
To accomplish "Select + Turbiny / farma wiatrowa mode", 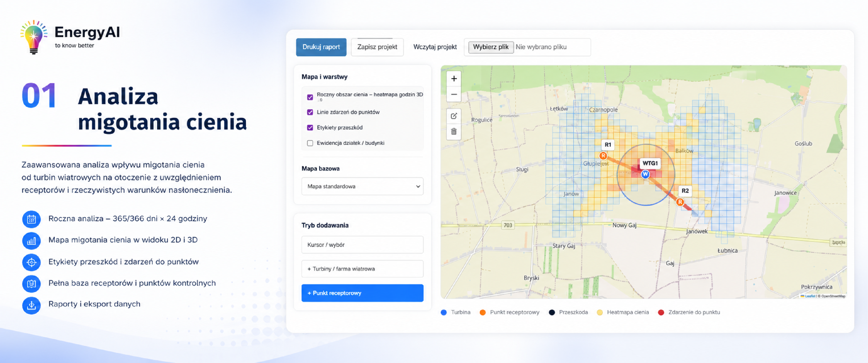I will point(362,269).
